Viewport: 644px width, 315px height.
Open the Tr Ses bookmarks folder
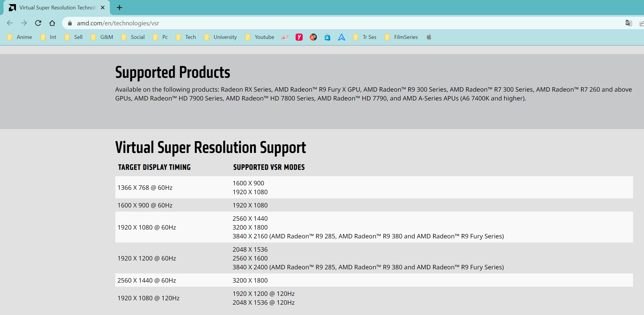coord(365,37)
